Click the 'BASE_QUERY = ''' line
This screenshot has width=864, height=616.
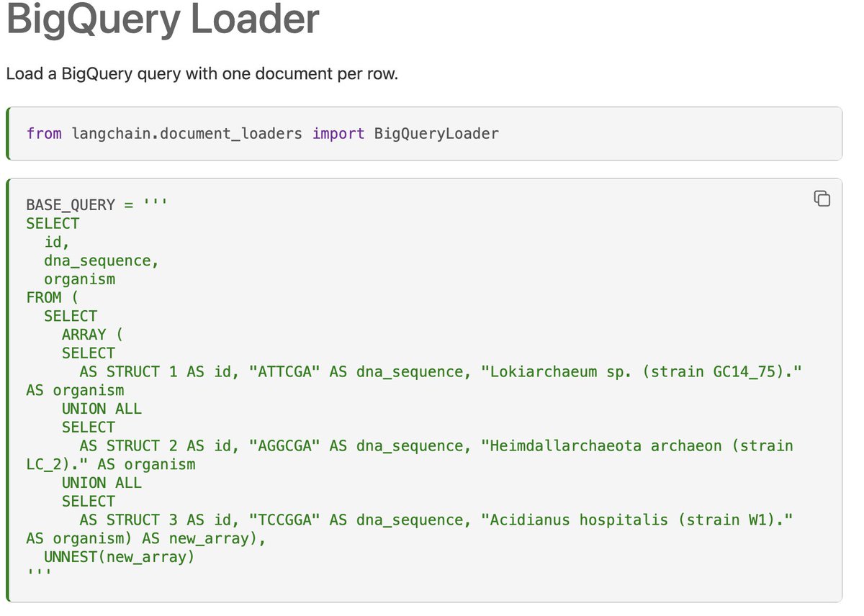click(97, 204)
